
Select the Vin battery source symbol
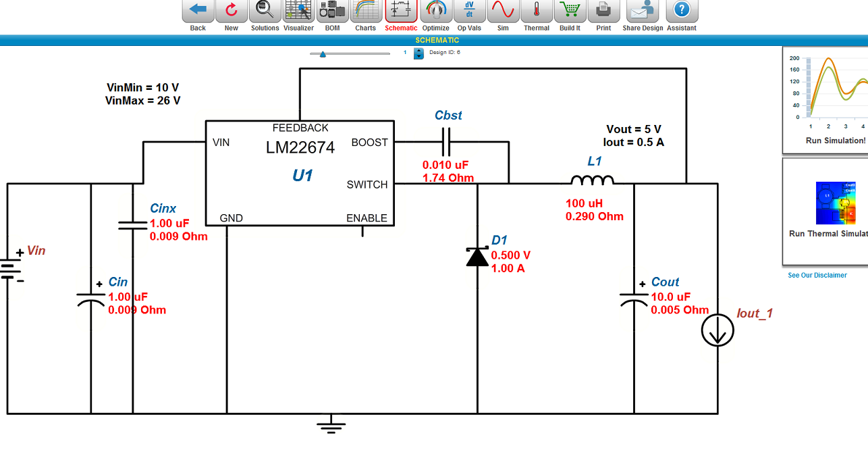pos(9,270)
